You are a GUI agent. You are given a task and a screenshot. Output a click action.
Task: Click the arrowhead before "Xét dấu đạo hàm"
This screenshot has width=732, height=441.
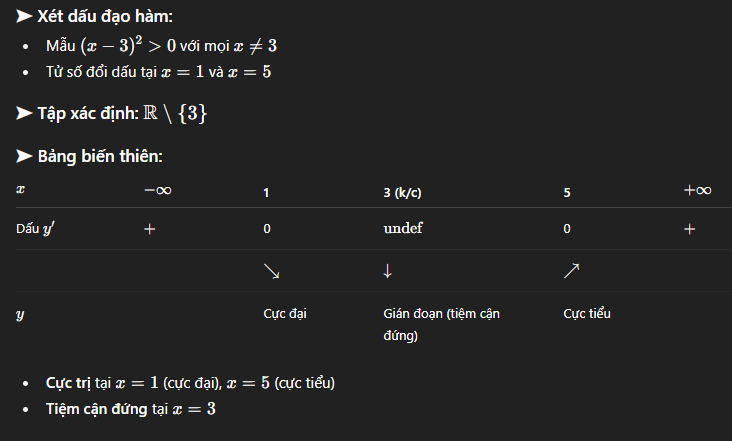(x=24, y=17)
